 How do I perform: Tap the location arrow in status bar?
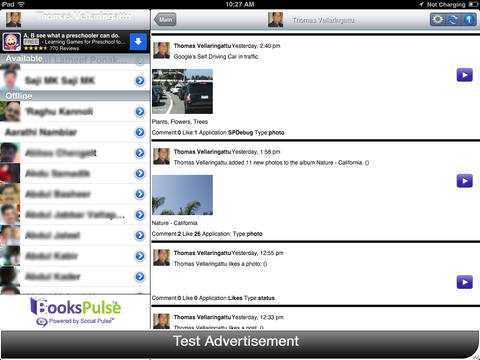pyautogui.click(x=421, y=4)
